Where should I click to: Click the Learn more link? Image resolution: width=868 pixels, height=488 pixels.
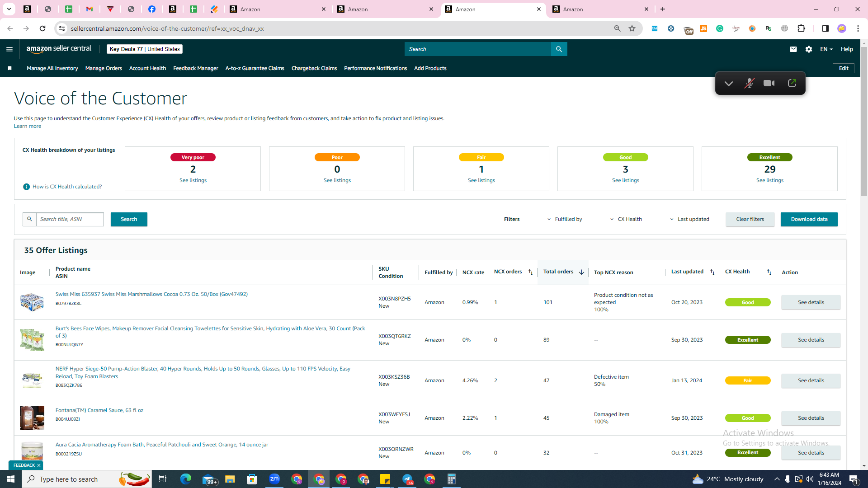pyautogui.click(x=28, y=126)
